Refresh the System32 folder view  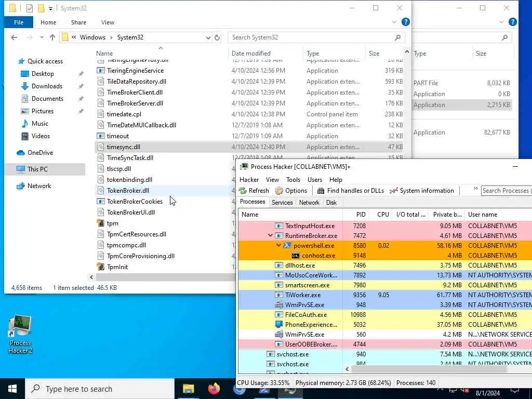(217, 37)
